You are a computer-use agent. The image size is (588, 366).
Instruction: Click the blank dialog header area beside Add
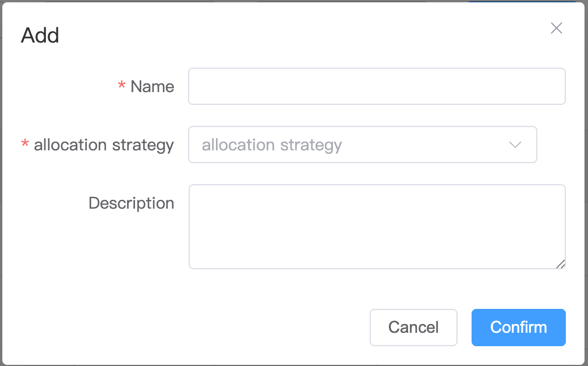tap(300, 36)
